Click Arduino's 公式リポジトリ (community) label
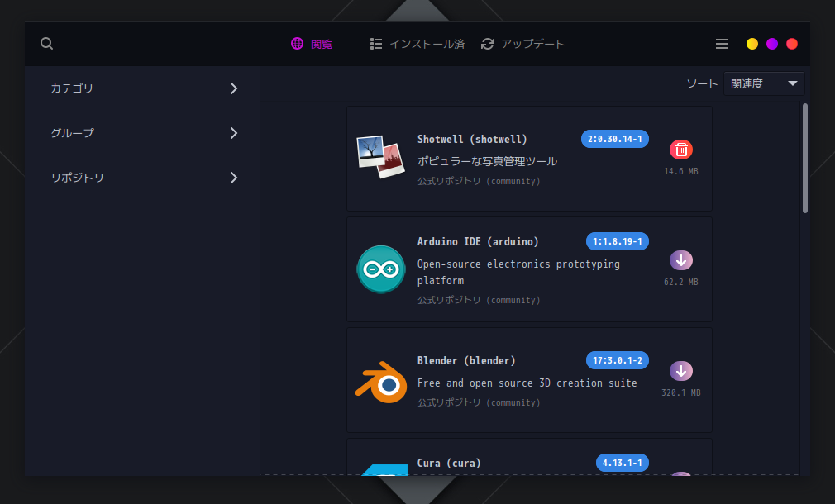Viewport: 835px width, 504px height. (479, 300)
